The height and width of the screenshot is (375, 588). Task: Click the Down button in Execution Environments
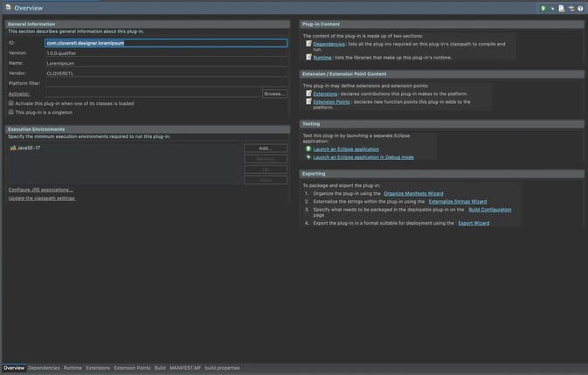click(x=266, y=180)
